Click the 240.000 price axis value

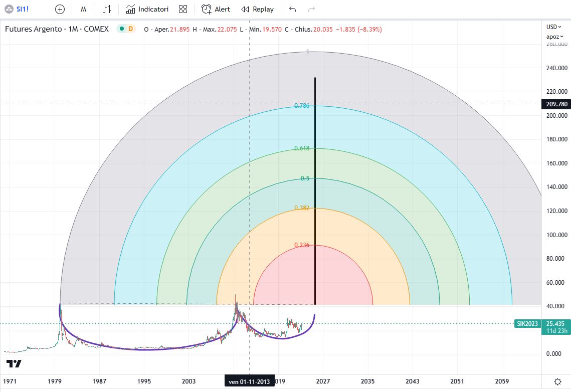click(556, 68)
